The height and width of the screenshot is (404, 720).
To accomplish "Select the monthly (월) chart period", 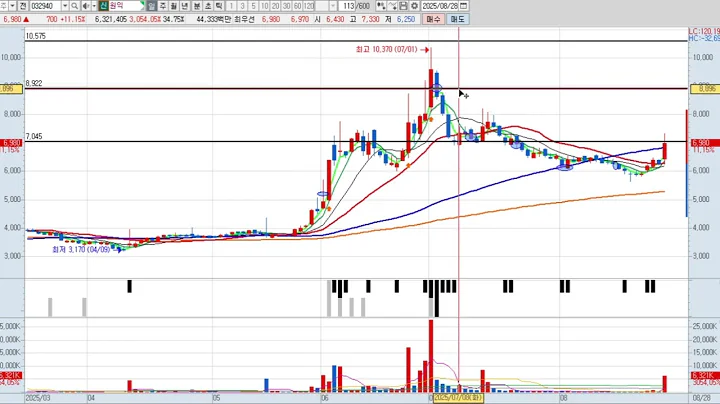I will [174, 6].
